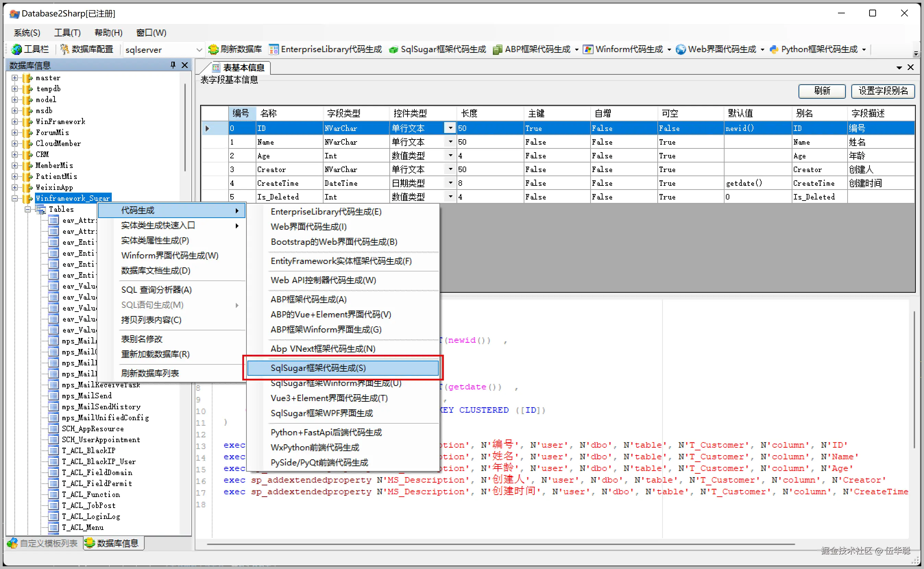Click the 设置字段别名 button
Image resolution: width=924 pixels, height=569 pixels.
pos(883,91)
